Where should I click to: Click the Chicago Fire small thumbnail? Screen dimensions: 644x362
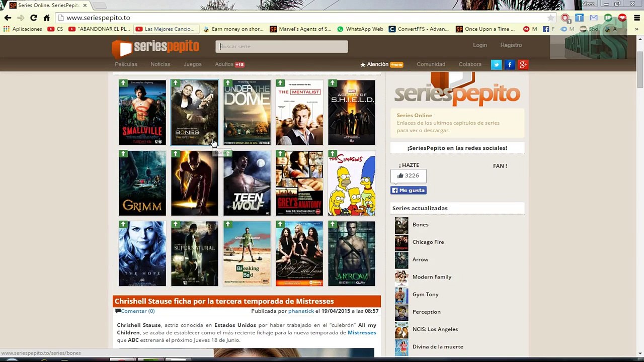401,243
